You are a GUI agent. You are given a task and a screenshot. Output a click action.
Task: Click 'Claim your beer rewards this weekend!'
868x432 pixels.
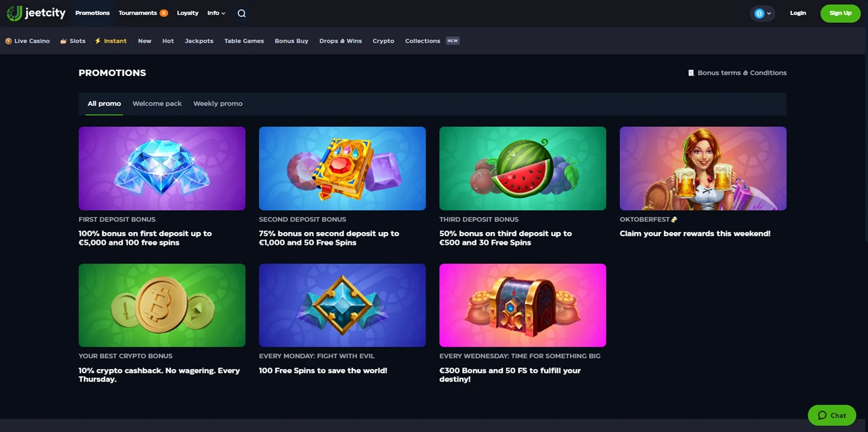click(x=695, y=233)
